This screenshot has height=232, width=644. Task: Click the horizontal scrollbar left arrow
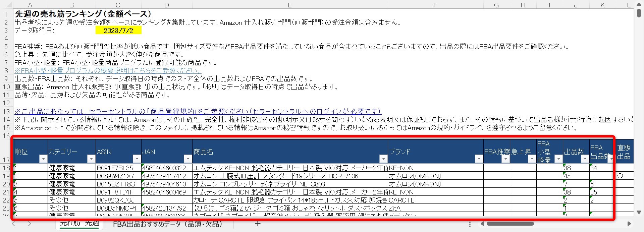point(482,224)
